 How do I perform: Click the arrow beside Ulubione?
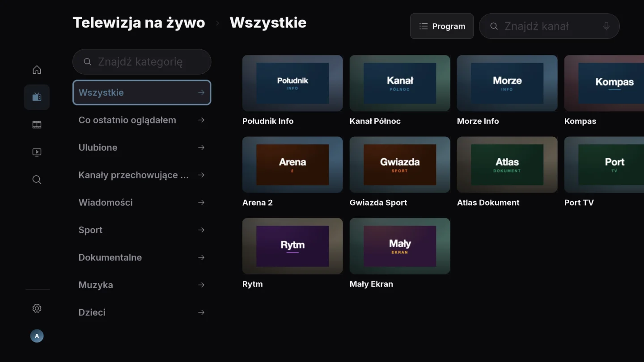(201, 147)
